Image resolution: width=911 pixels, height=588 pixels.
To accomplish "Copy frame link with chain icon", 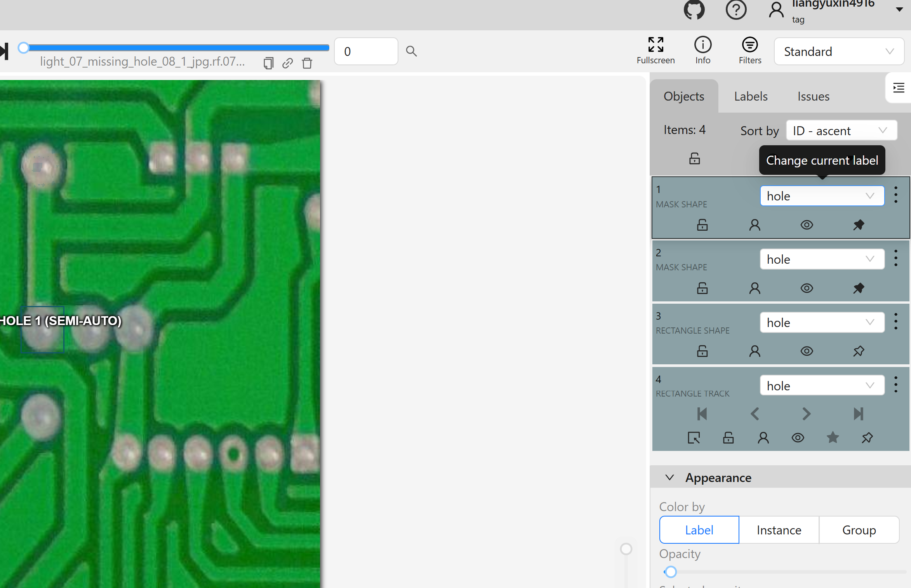I will [x=287, y=63].
